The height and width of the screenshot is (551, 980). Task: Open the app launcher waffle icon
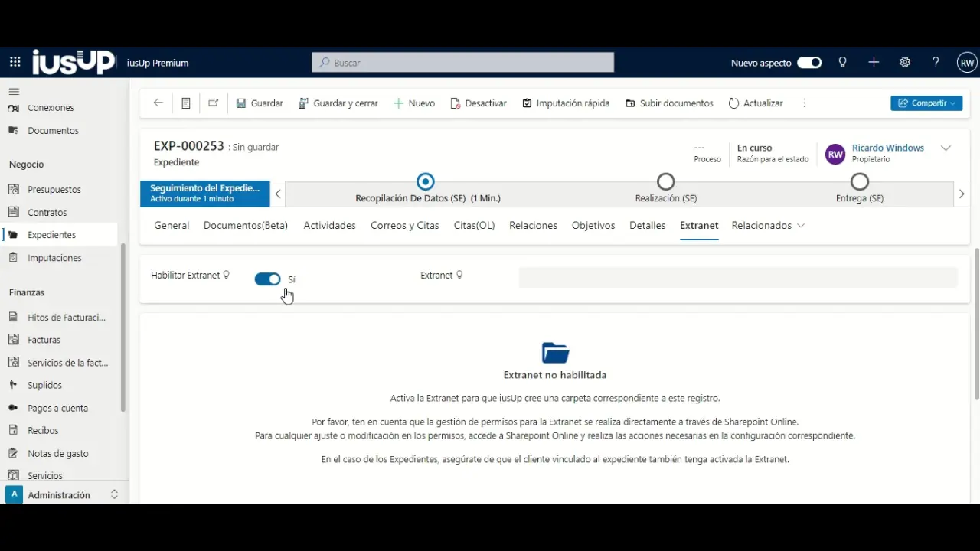click(x=15, y=63)
